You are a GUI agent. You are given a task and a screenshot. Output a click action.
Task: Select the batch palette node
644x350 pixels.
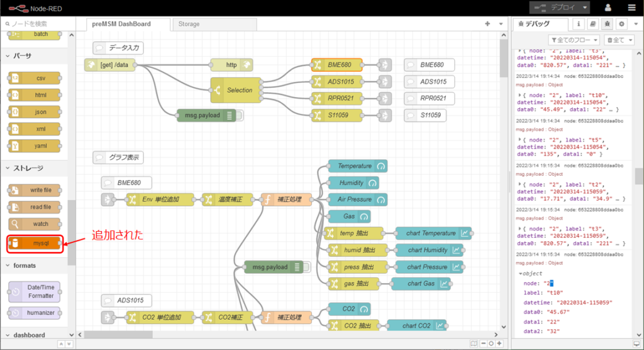35,35
